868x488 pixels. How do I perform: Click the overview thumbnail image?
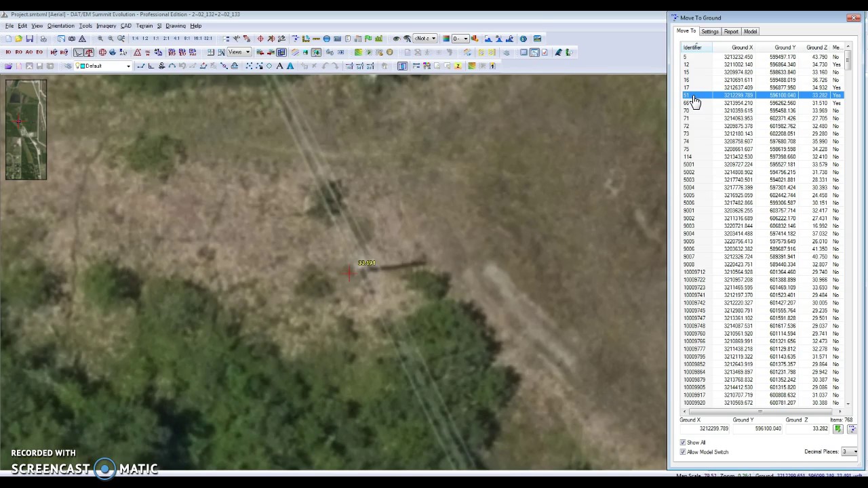click(x=26, y=129)
